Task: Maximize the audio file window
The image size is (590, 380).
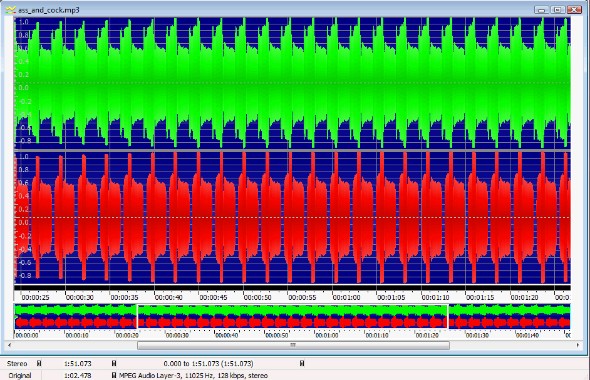Action: click(558, 10)
